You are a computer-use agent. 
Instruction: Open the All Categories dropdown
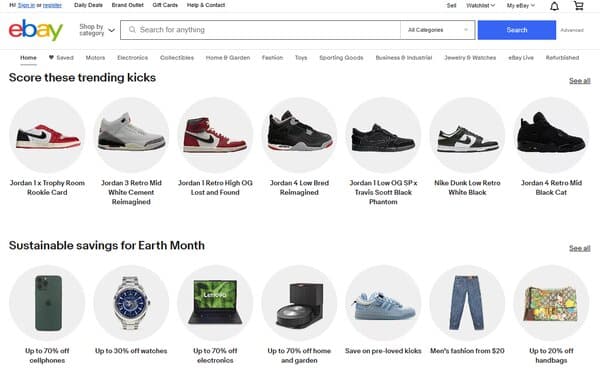437,30
